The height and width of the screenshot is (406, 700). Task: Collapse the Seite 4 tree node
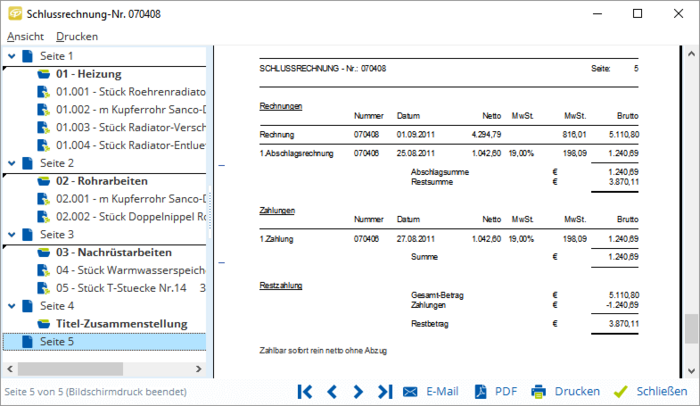tap(10, 305)
